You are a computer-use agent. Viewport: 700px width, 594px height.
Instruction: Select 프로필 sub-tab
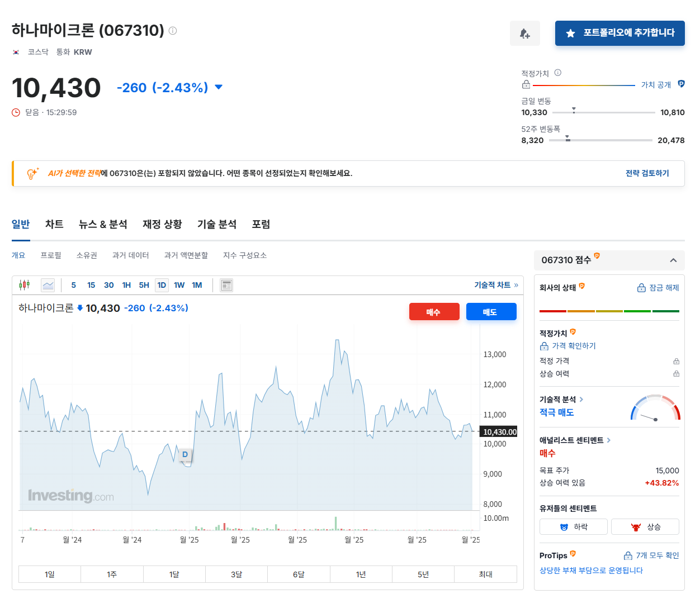[51, 255]
